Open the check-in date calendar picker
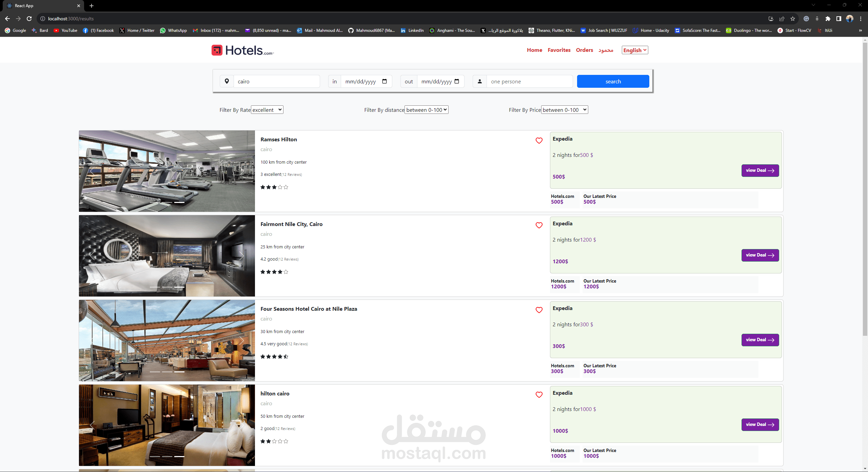 [384, 81]
